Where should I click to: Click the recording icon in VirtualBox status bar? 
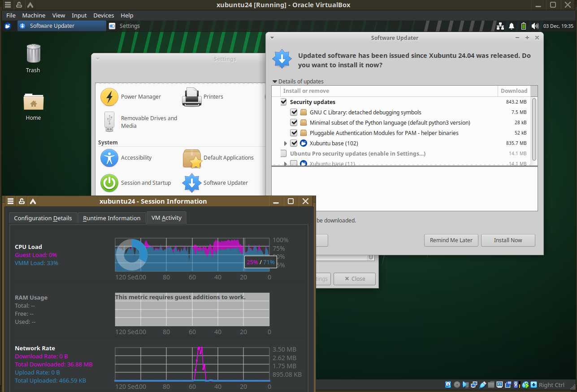[508, 385]
